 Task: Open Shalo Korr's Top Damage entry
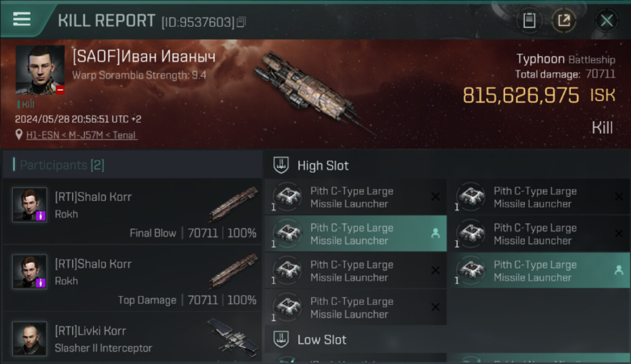pos(132,279)
